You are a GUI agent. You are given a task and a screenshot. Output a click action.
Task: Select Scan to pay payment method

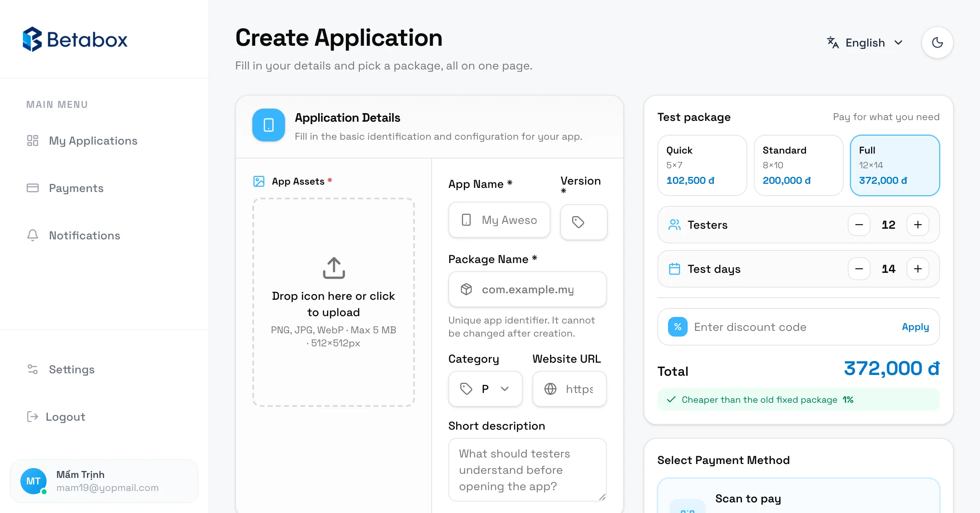point(799,496)
